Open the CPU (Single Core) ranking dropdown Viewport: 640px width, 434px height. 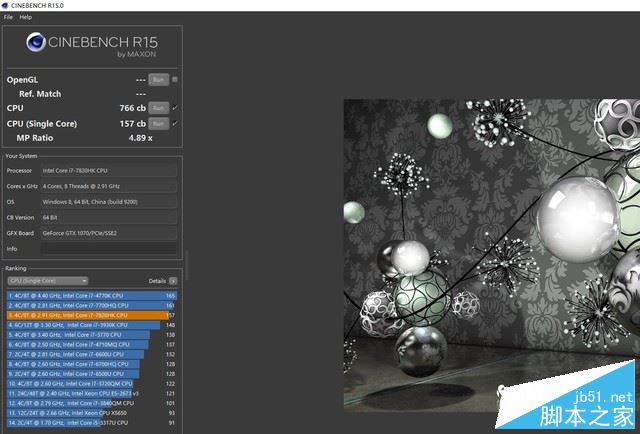pyautogui.click(x=48, y=281)
